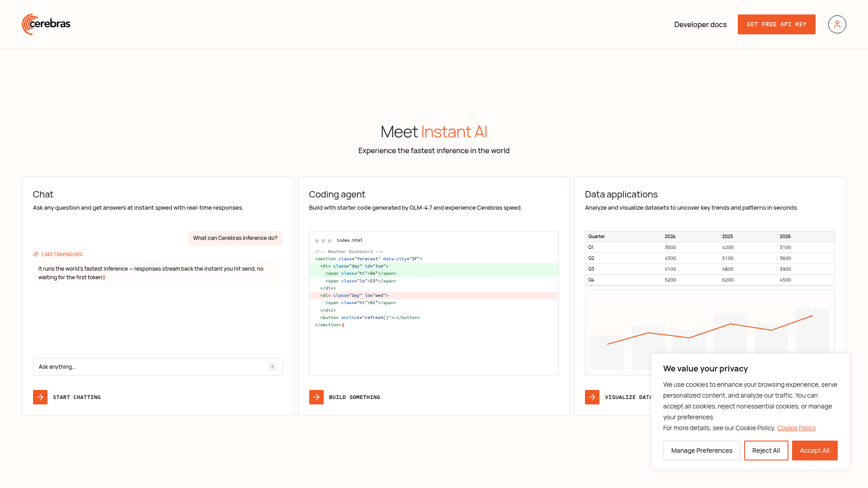The height and width of the screenshot is (488, 868).
Task: Click the Q1 row label
Action: (x=591, y=247)
